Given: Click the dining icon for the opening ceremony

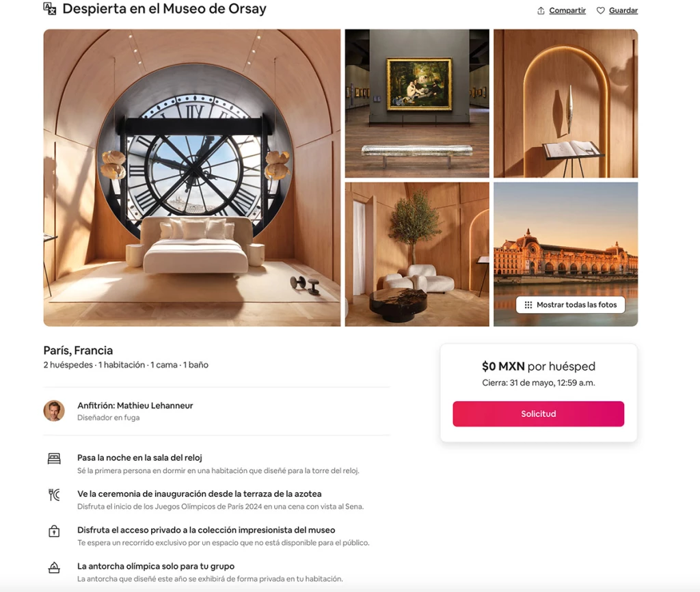Looking at the screenshot, I should point(54,495).
